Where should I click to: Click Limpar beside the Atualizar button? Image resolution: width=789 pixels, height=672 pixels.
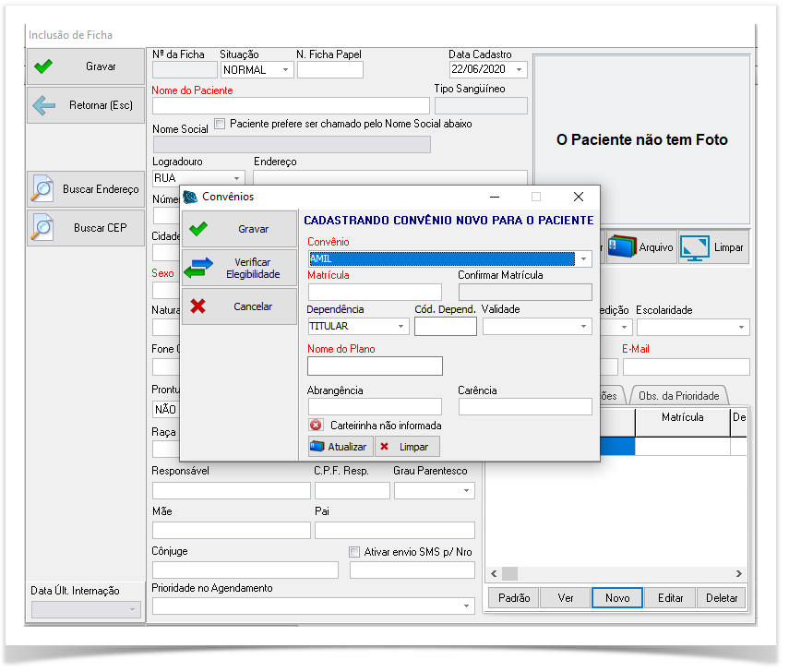pos(406,447)
